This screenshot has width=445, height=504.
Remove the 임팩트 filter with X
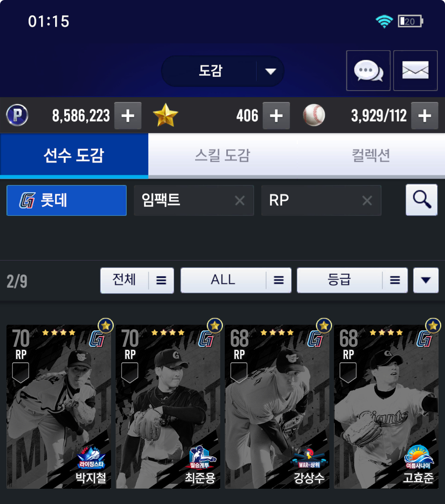click(240, 201)
